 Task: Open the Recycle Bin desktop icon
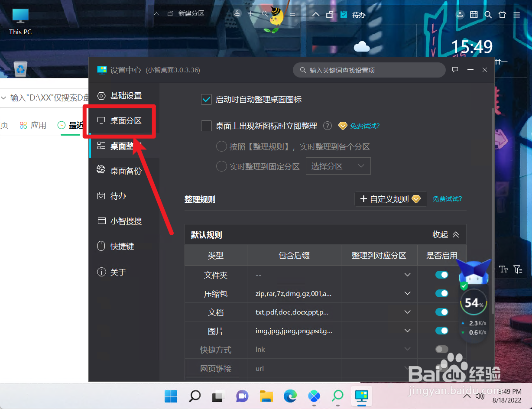[x=20, y=68]
